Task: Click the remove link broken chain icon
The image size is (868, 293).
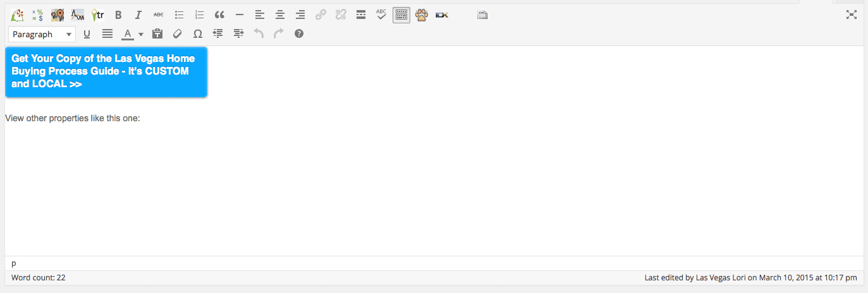Action: [x=341, y=15]
